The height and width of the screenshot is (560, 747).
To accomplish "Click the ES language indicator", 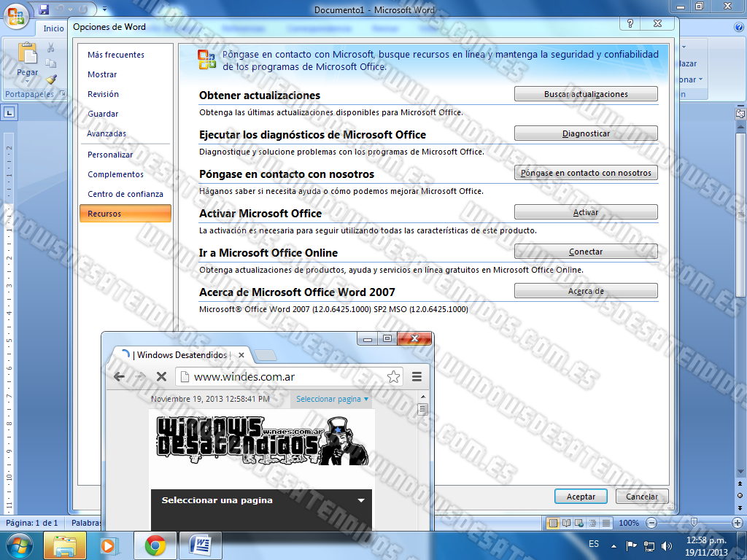I will (x=594, y=544).
